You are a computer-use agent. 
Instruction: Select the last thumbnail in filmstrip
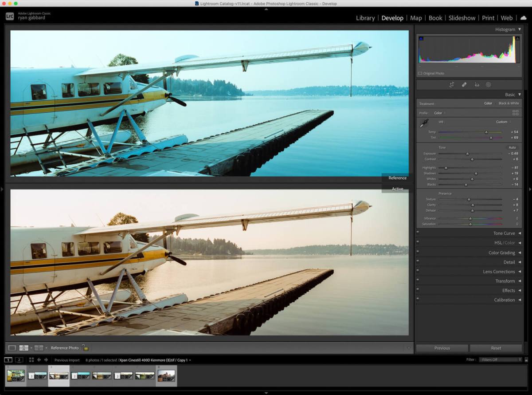[166, 376]
